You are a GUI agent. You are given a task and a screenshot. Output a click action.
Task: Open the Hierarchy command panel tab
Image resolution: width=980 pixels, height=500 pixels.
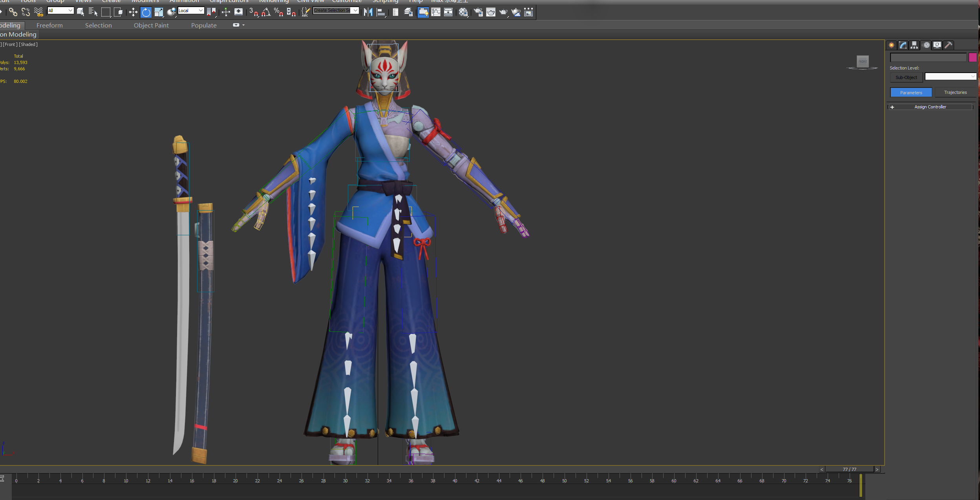(x=914, y=45)
